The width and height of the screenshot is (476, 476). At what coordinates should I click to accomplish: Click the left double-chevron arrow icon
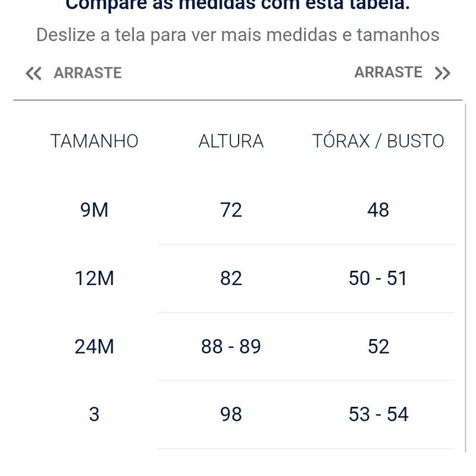[x=34, y=73]
